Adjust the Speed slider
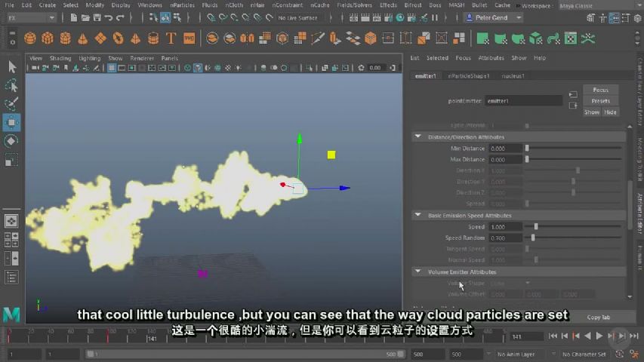 point(536,226)
